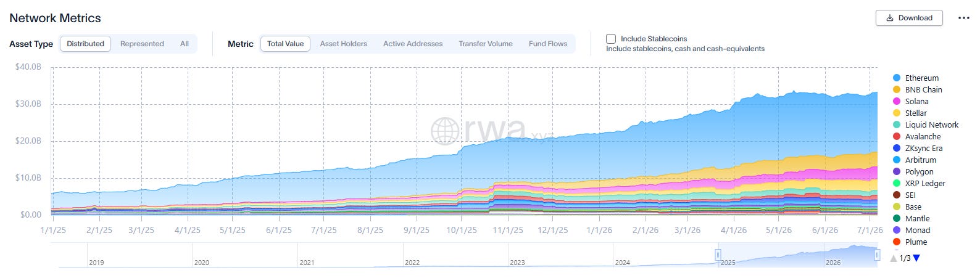Go to next legend page arrow
This screenshot has height=278, width=980.
916,258
